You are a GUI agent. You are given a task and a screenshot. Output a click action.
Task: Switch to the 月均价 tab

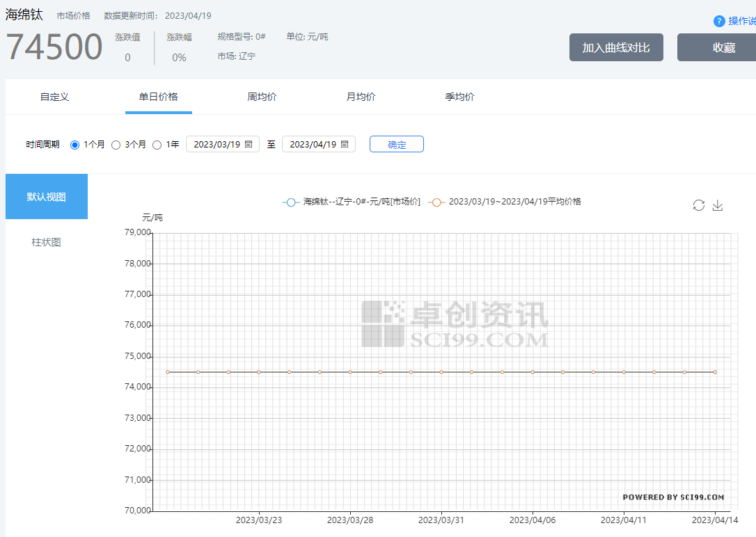pyautogui.click(x=361, y=97)
